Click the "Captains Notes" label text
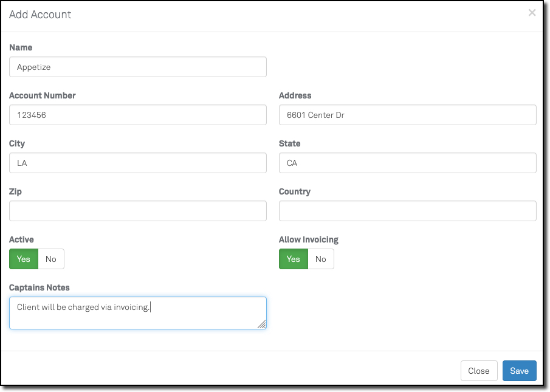The width and height of the screenshot is (550, 392). tap(40, 287)
